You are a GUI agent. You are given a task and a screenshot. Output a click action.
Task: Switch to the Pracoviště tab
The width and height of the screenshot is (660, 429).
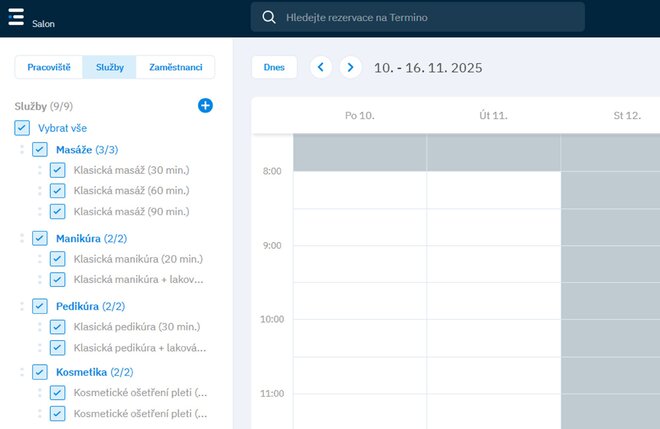(49, 67)
